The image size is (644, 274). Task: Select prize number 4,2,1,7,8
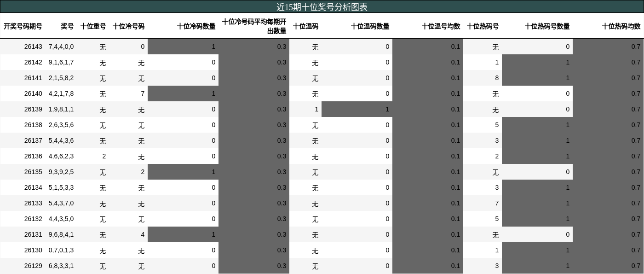[x=61, y=93]
